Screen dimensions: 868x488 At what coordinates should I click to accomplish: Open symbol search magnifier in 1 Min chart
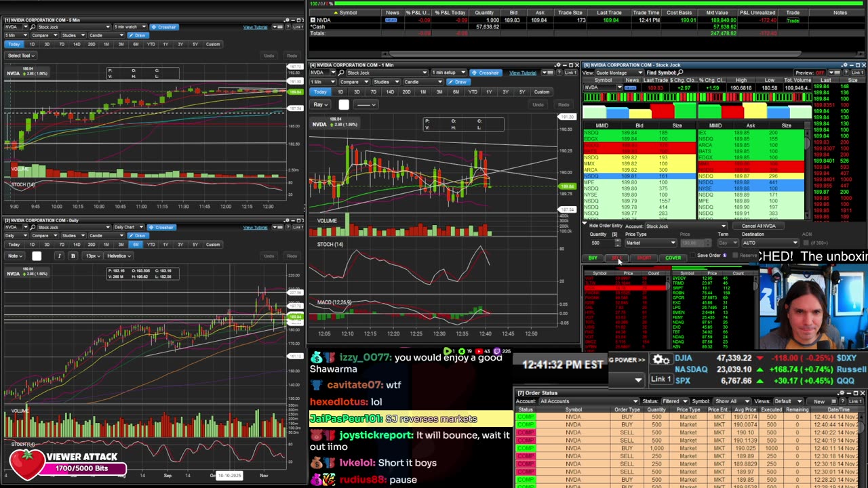tap(341, 73)
